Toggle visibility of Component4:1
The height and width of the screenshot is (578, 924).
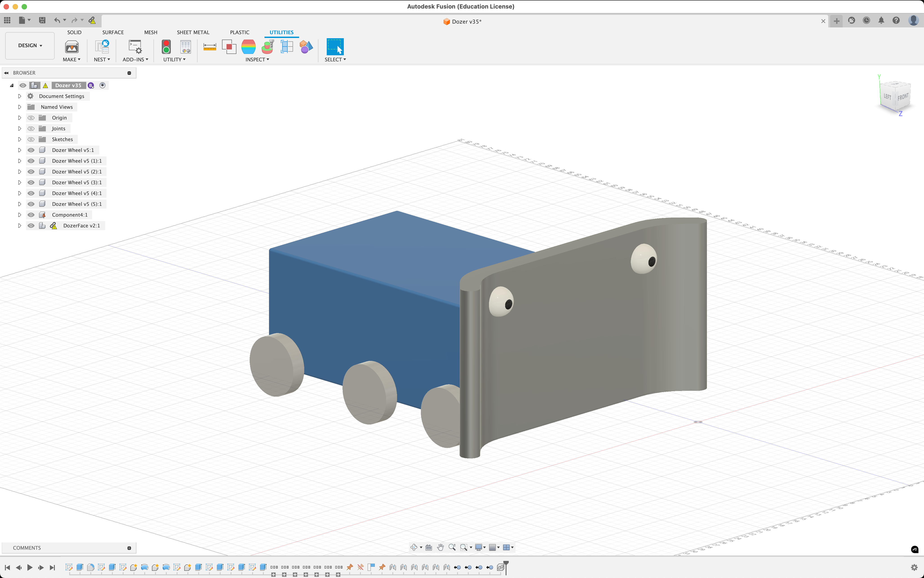[x=31, y=215]
